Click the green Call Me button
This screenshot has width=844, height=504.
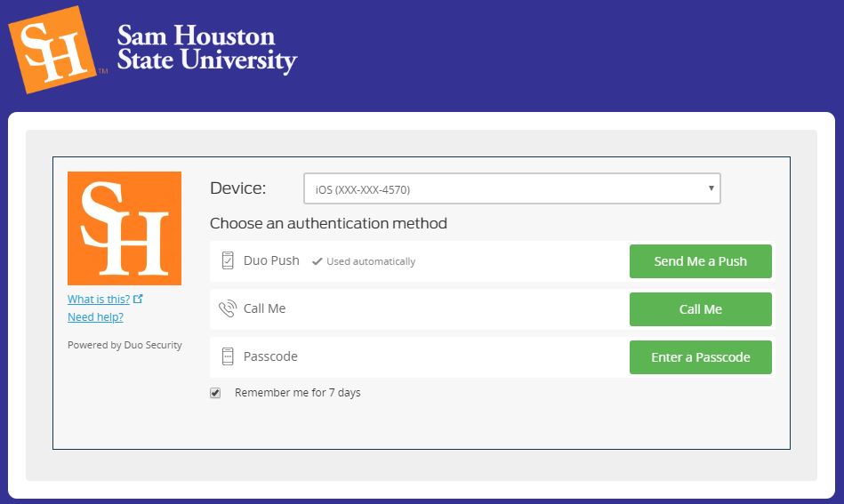coord(700,309)
